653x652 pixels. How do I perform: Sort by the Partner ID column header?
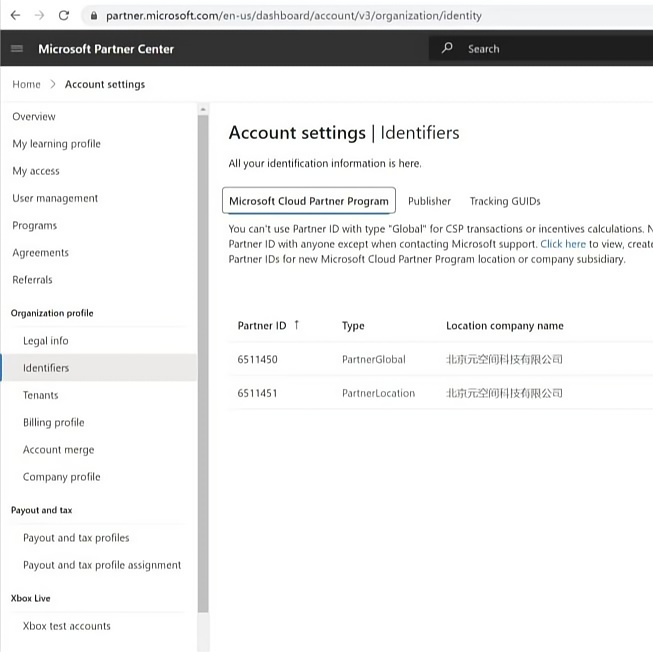pos(262,326)
